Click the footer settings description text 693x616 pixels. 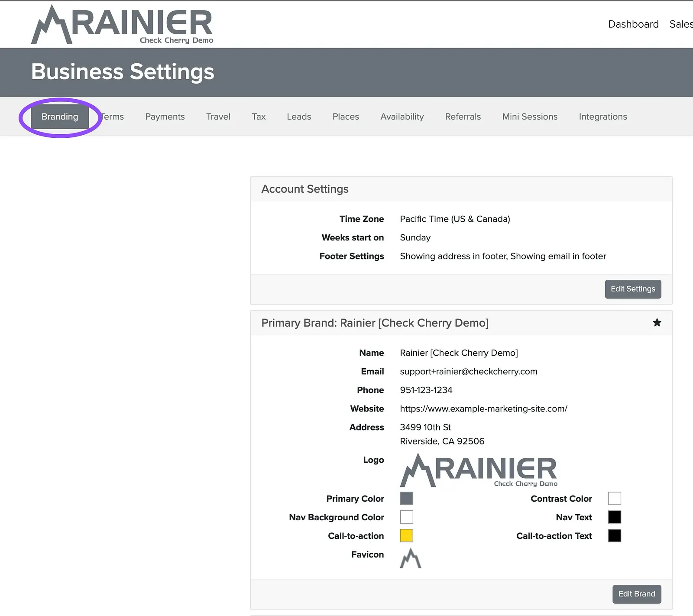[503, 256]
